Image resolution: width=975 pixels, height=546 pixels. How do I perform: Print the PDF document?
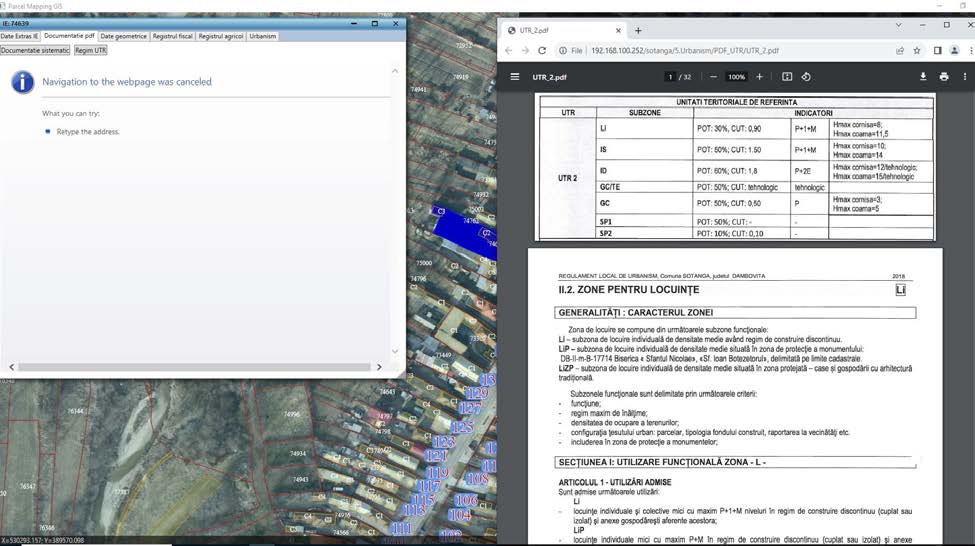point(943,77)
